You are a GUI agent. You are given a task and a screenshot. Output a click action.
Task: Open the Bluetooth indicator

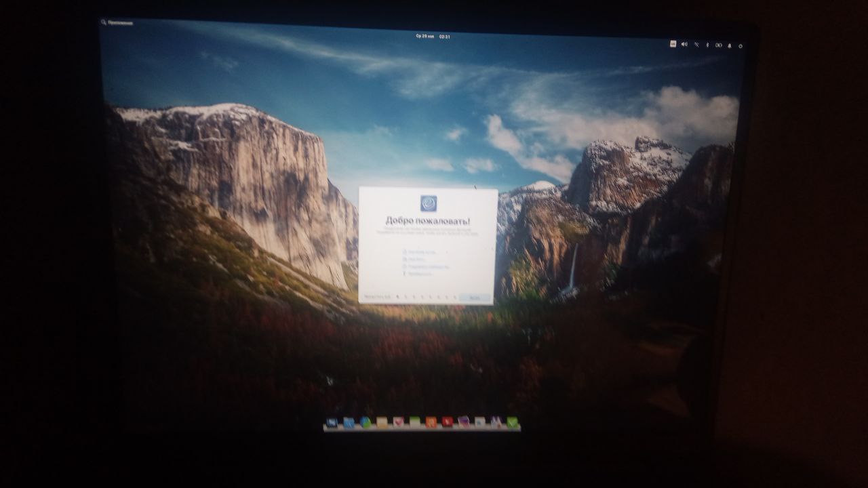(707, 45)
